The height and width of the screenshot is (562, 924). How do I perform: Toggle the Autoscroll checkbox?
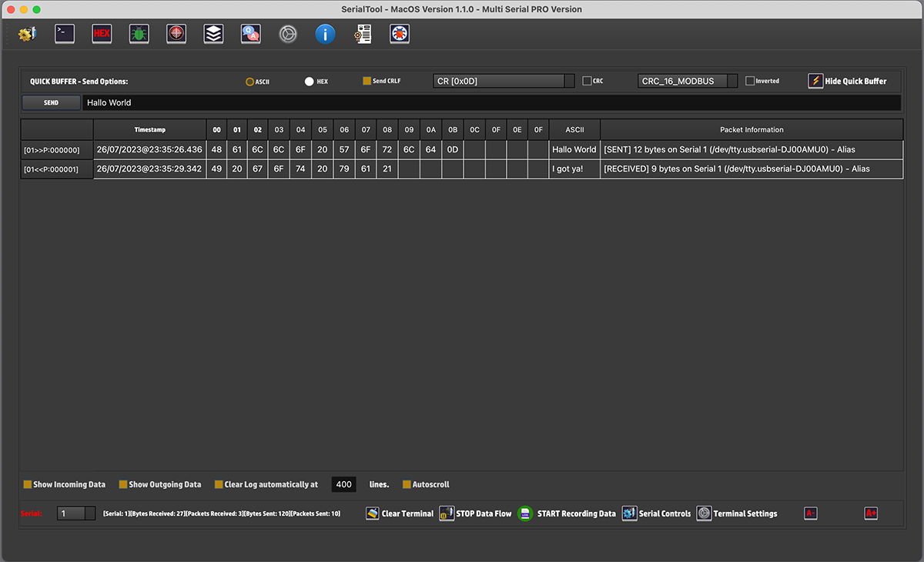(407, 485)
